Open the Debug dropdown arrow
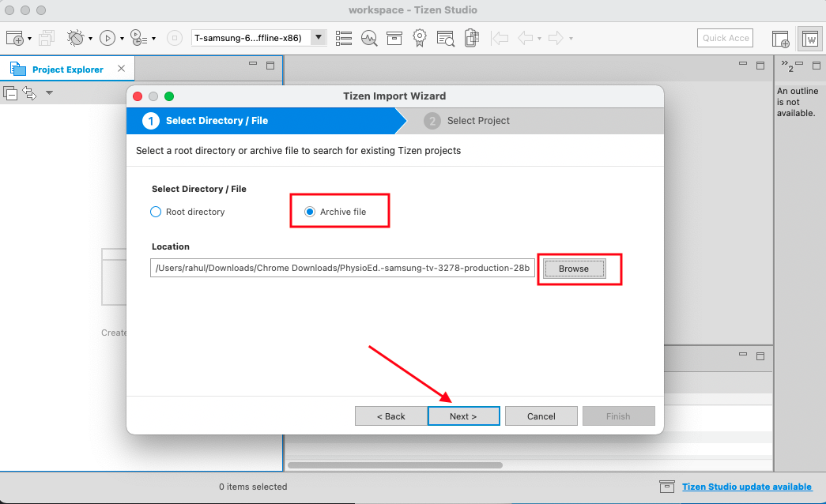826x504 pixels. point(91,39)
